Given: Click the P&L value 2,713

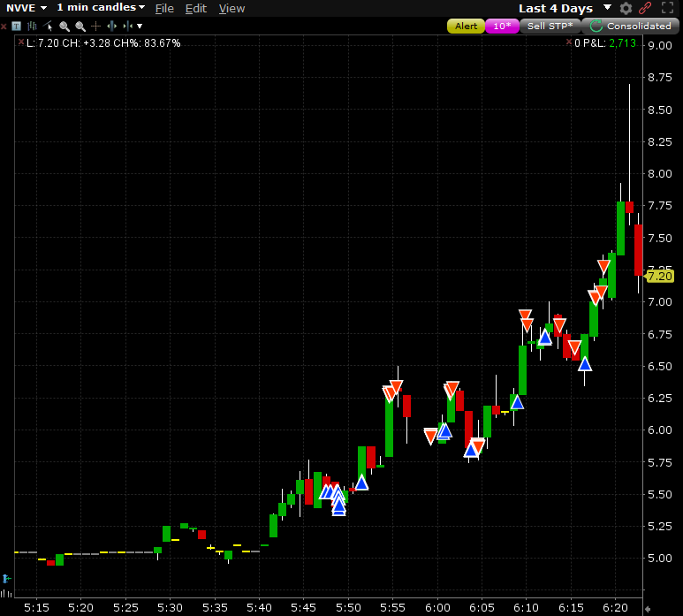Looking at the screenshot, I should 622,43.
